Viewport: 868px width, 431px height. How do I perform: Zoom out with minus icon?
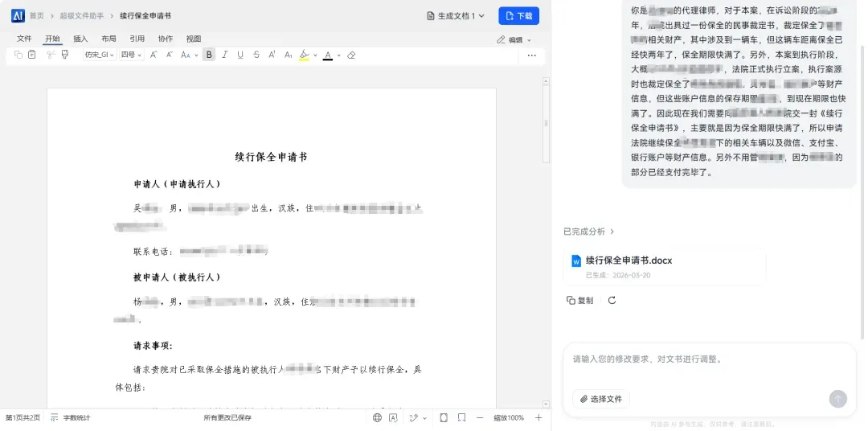pos(480,417)
